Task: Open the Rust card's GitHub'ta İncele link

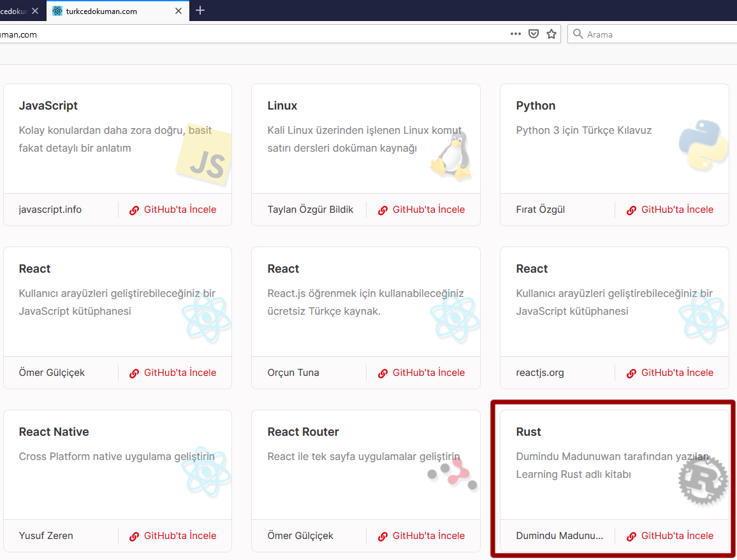Action: 670,536
